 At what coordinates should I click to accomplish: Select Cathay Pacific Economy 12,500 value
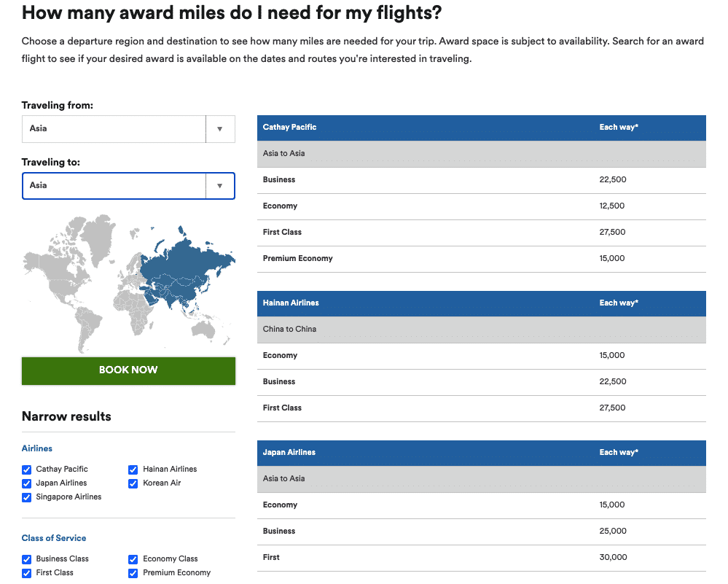(x=611, y=206)
